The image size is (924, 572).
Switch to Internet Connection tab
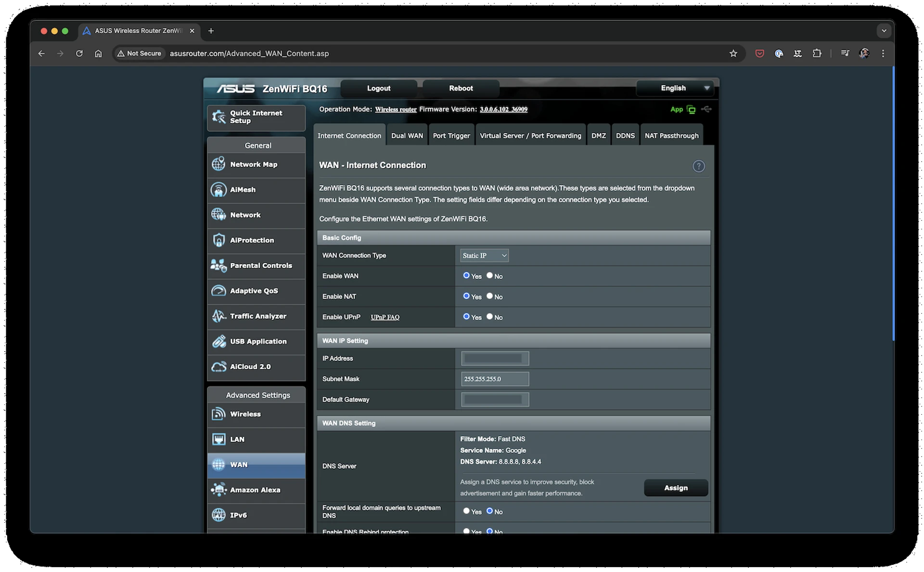pos(349,136)
